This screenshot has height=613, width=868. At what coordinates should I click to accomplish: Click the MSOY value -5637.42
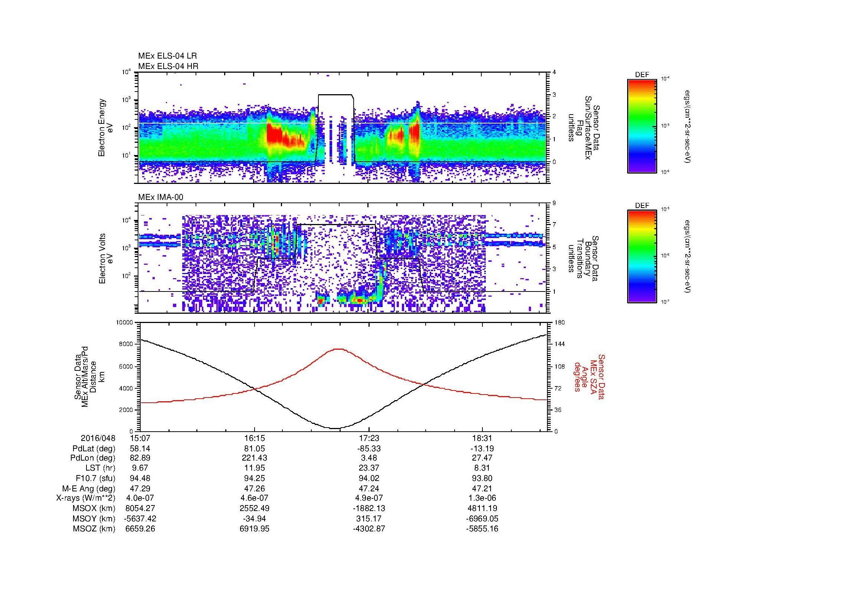coord(140,518)
